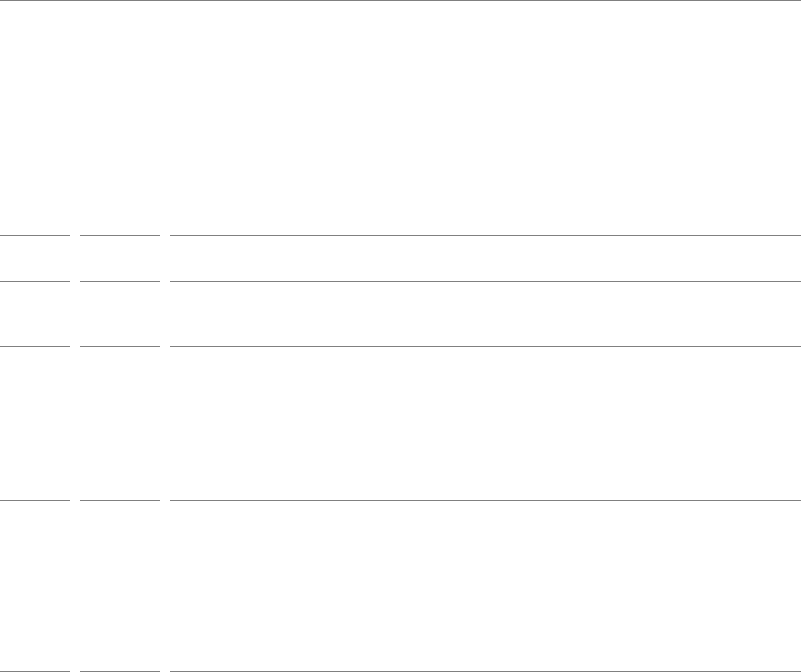Click third row's first-column empty cell
The height and width of the screenshot is (672, 801).
point(34,313)
